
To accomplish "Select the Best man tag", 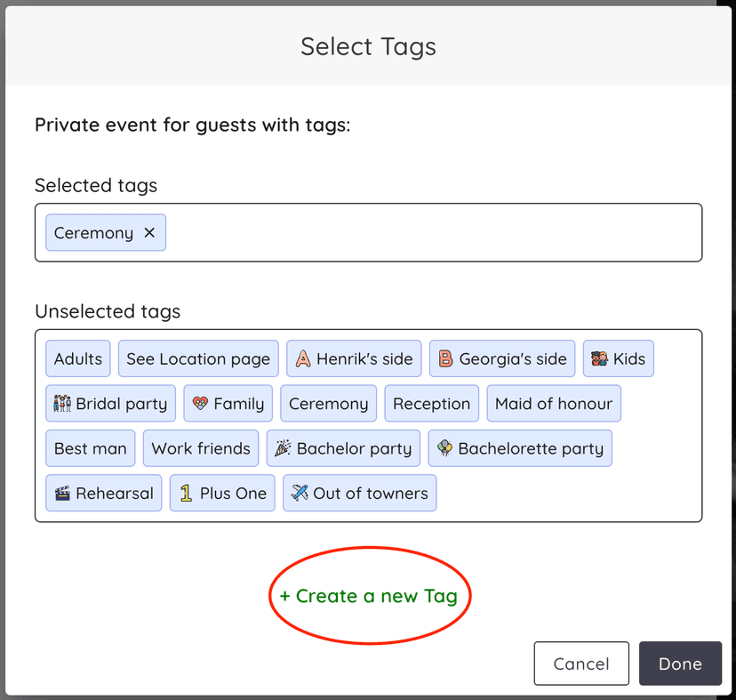I will (x=90, y=447).
